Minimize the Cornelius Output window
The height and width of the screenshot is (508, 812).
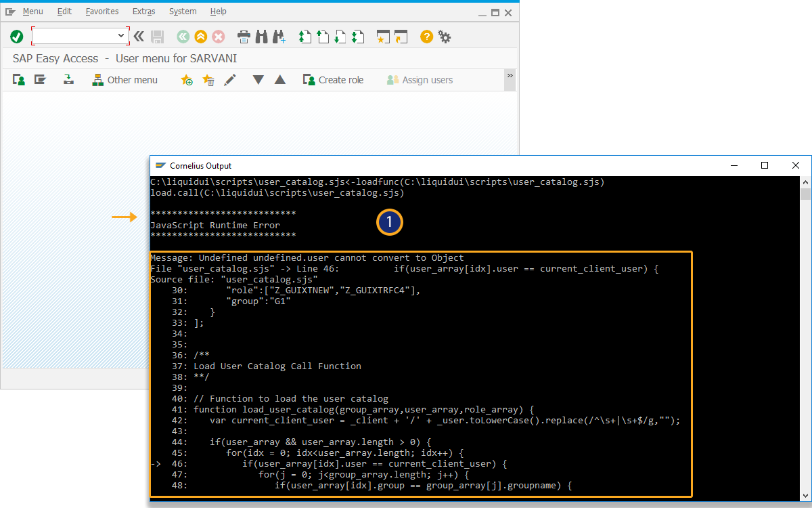click(x=734, y=165)
